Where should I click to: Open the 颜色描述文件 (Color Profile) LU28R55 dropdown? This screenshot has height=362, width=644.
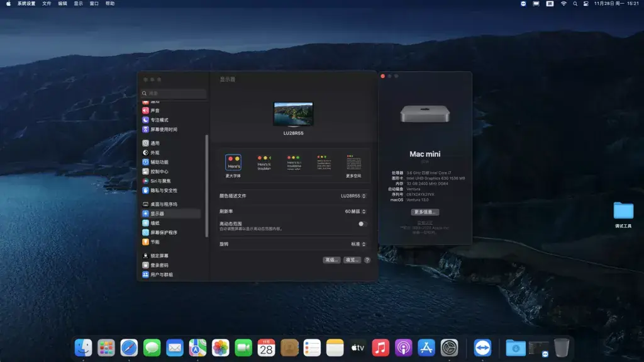click(353, 196)
